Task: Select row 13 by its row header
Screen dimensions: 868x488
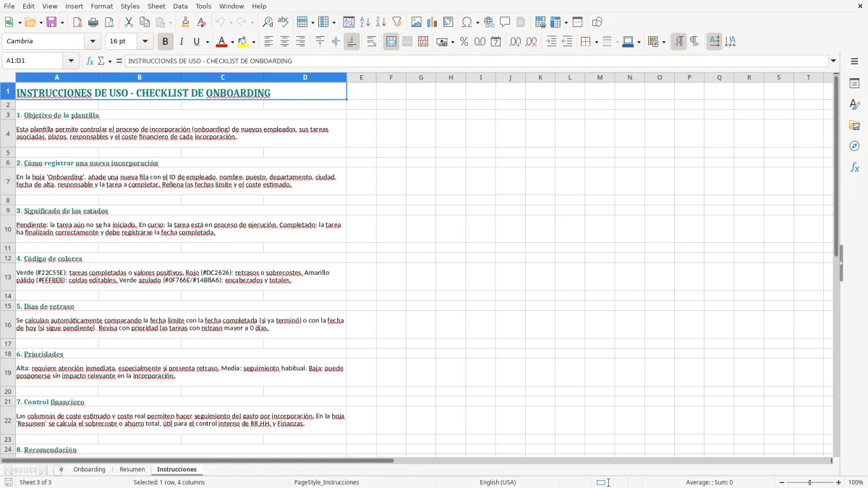Action: tap(8, 277)
